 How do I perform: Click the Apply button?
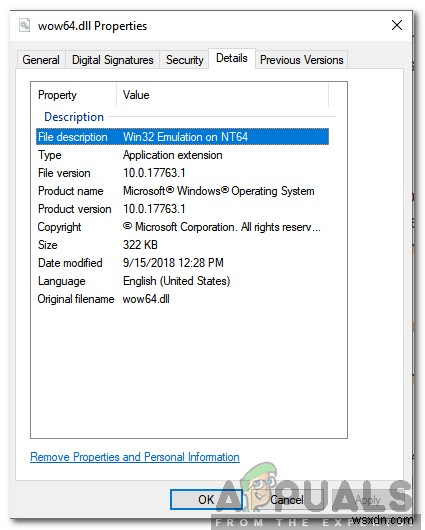pyautogui.click(x=368, y=499)
